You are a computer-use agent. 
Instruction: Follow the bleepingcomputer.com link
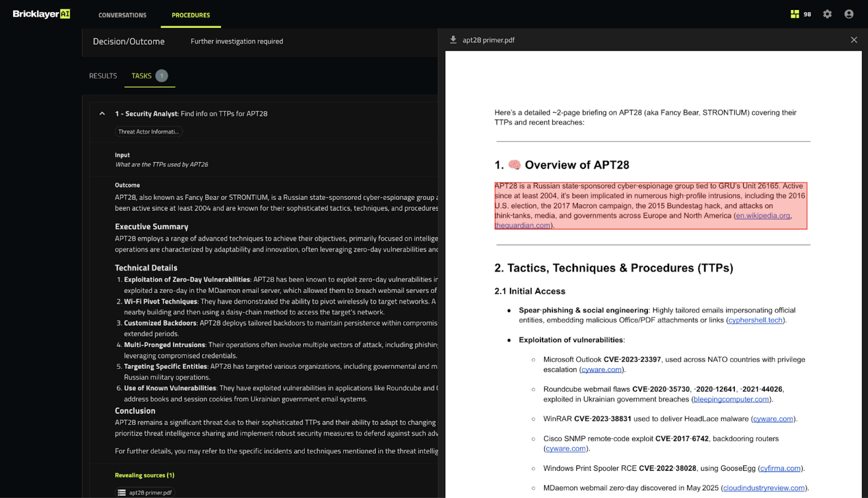[731, 399]
